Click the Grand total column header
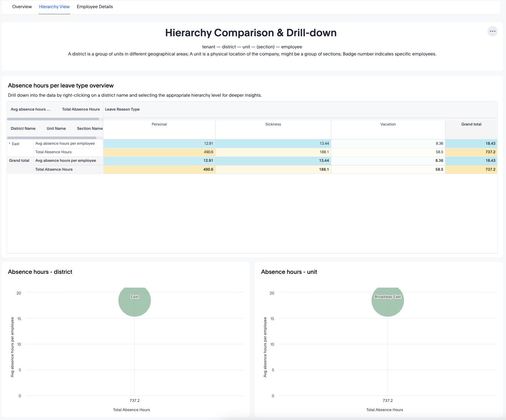 click(x=471, y=124)
